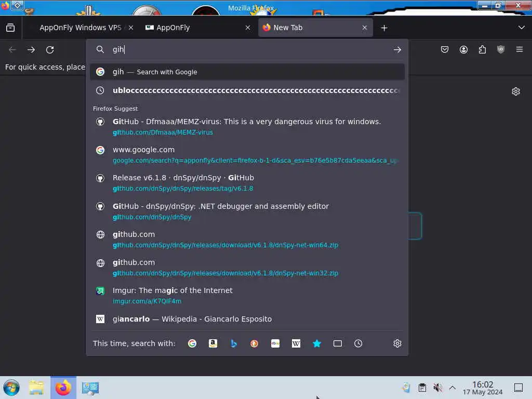Open the www.google.com search suggestion
Viewport: 532px width, 399px height.
[247, 155]
